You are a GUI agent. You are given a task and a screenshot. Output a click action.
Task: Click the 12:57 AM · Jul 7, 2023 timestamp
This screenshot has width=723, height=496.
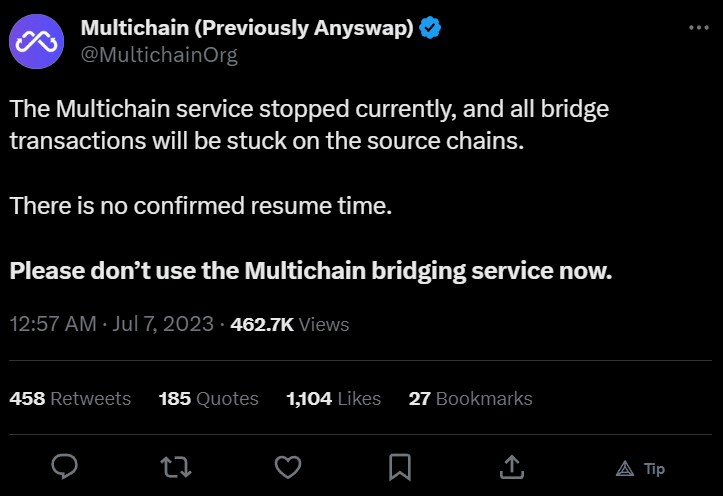(x=112, y=324)
